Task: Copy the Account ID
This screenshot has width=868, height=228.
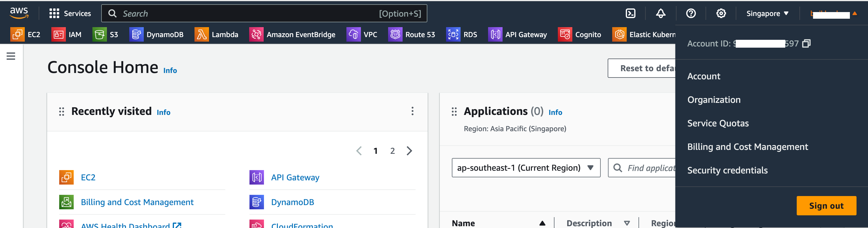Action: (x=806, y=43)
